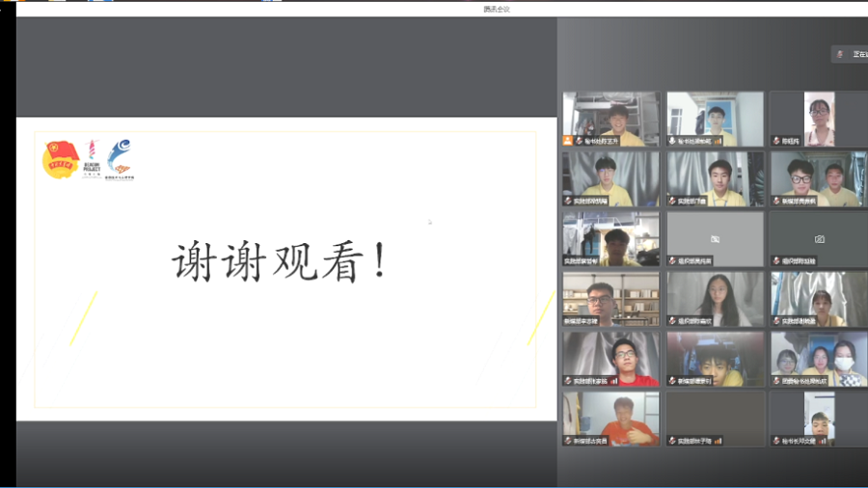Click muted mic icon on three-person tile

(x=775, y=381)
